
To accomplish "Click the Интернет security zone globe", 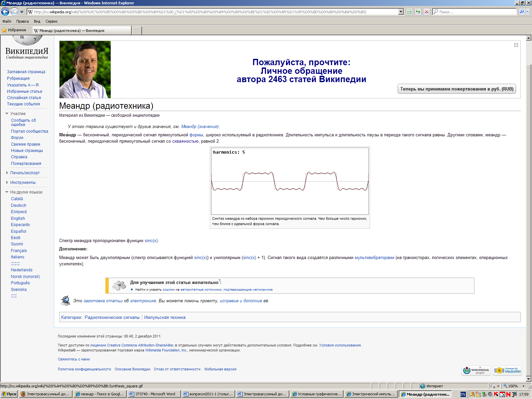I will [423, 386].
